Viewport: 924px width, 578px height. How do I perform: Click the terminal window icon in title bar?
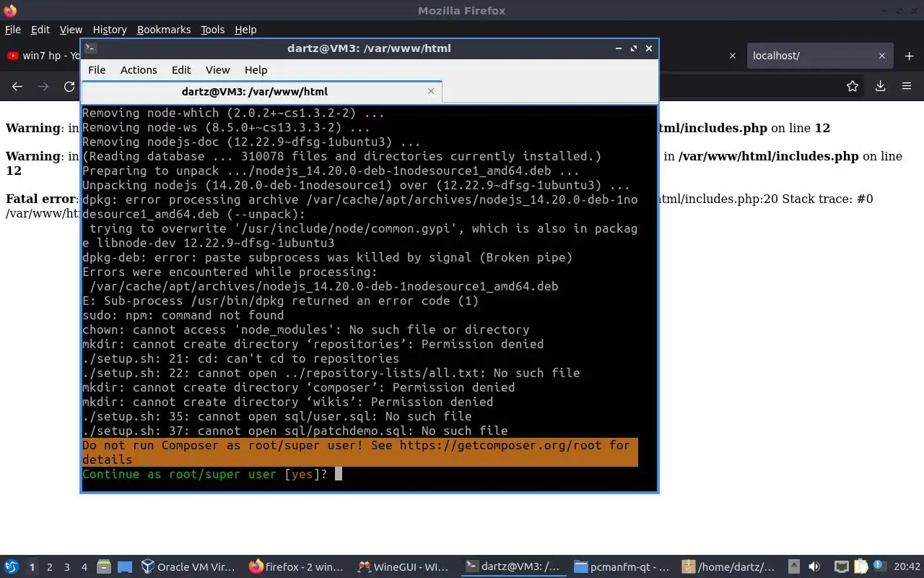point(90,48)
